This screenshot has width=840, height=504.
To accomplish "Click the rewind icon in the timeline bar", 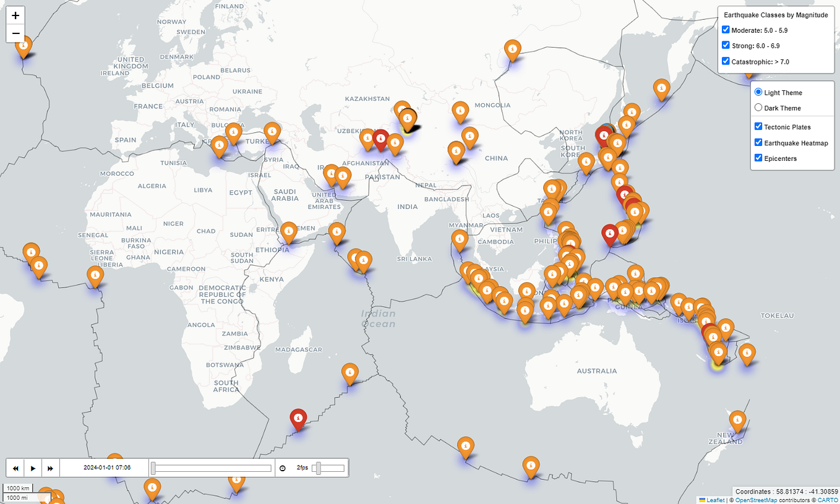I will (x=15, y=468).
